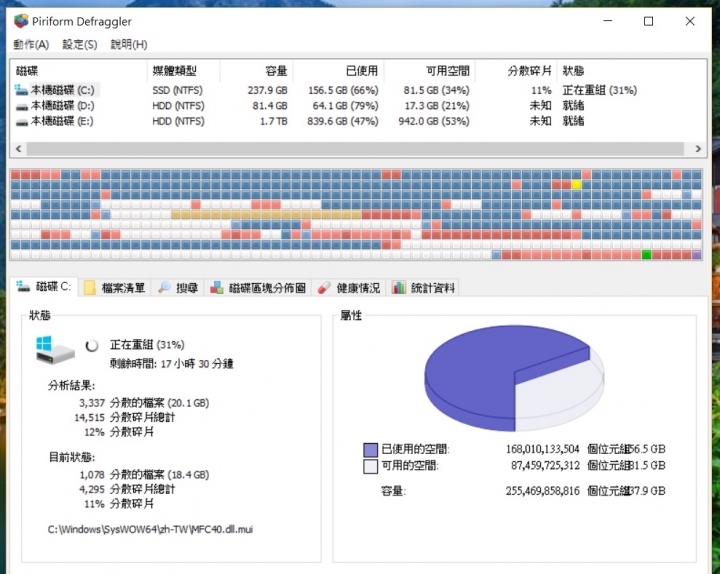Click the 正在重組 (31%) status in C: row
720x574 pixels.
[599, 90]
